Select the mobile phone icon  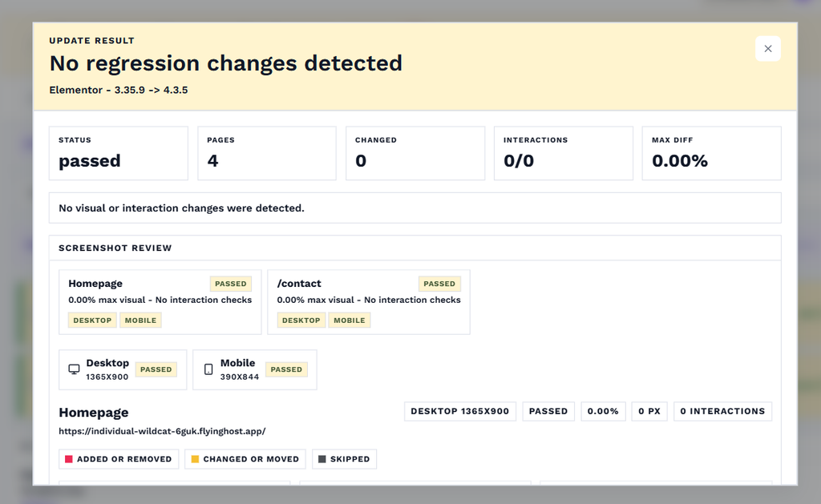coord(208,369)
